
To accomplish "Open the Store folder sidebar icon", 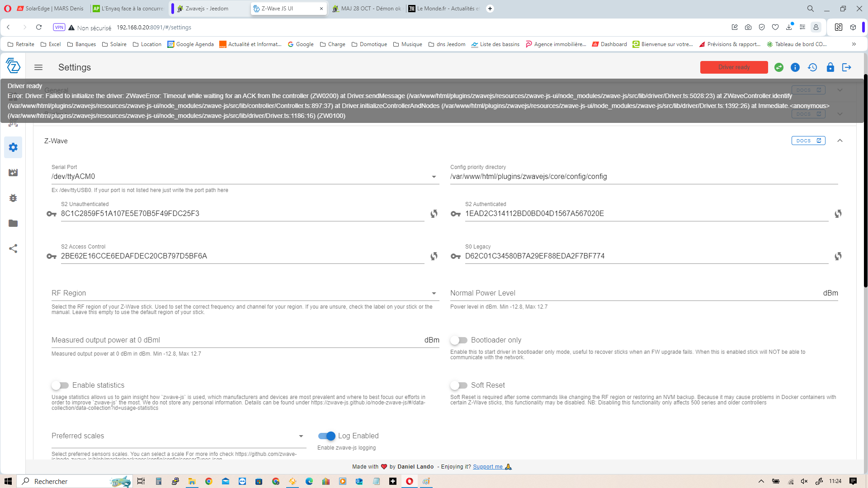I will click(x=13, y=223).
